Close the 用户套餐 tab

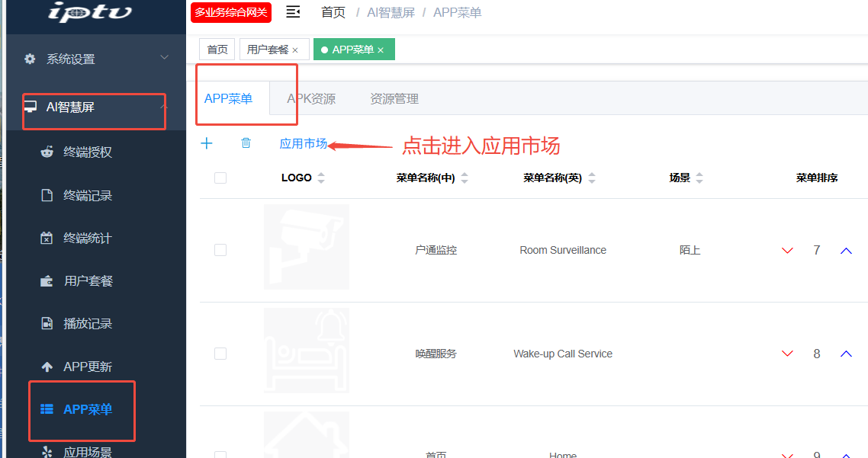click(x=295, y=50)
